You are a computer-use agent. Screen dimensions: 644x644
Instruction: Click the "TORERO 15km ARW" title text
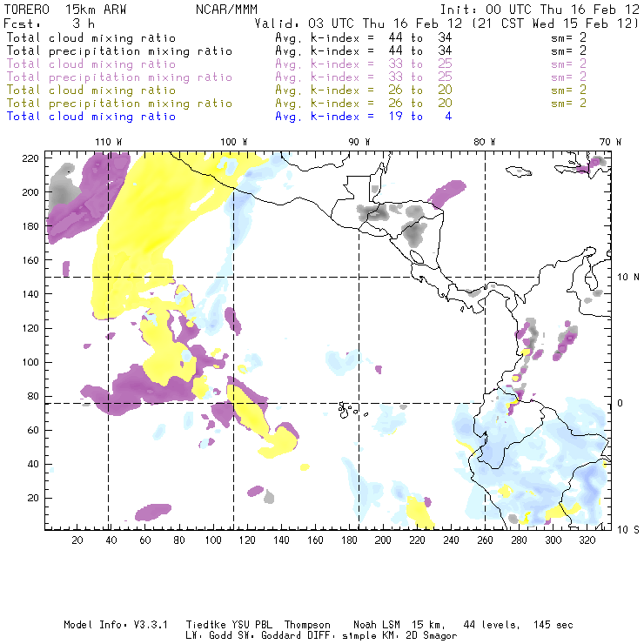coord(65,10)
